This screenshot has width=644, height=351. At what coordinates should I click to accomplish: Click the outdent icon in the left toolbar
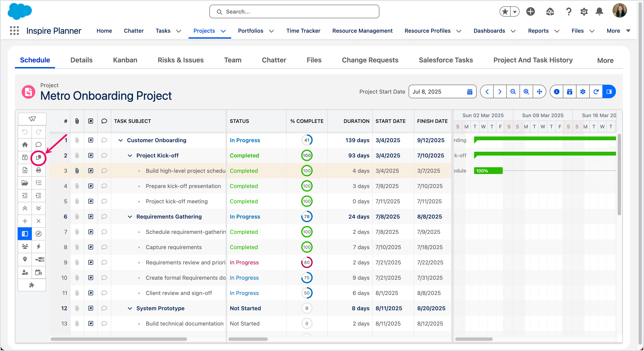[25, 195]
